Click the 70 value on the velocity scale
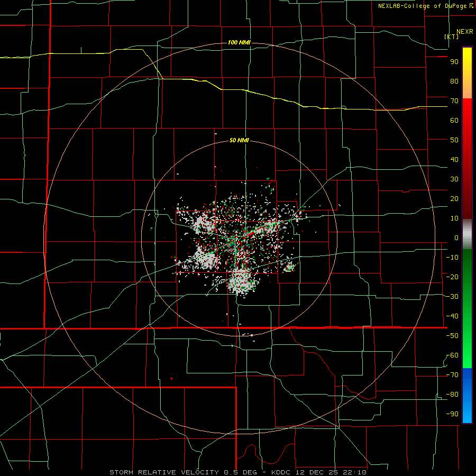The height and width of the screenshot is (476, 476). pos(454,101)
